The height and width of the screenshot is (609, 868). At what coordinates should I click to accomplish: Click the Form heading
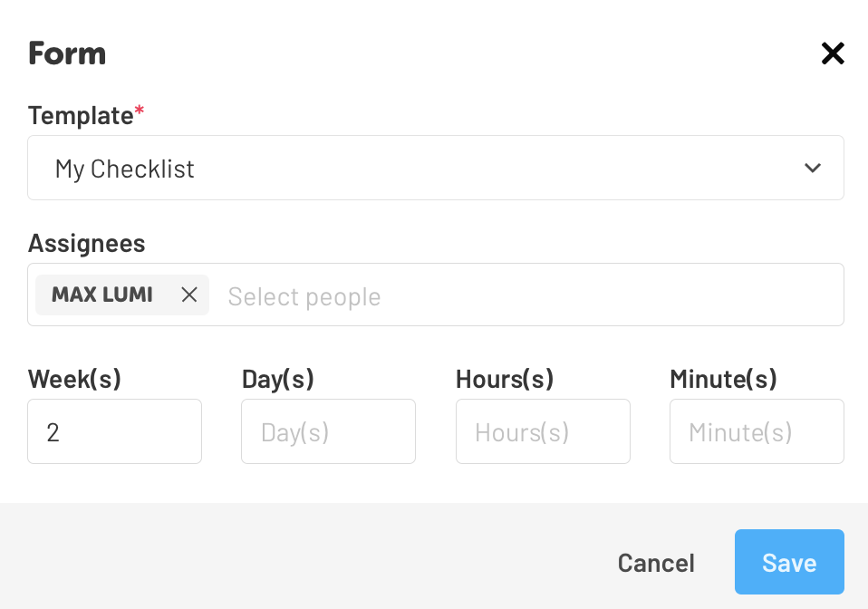coord(66,53)
